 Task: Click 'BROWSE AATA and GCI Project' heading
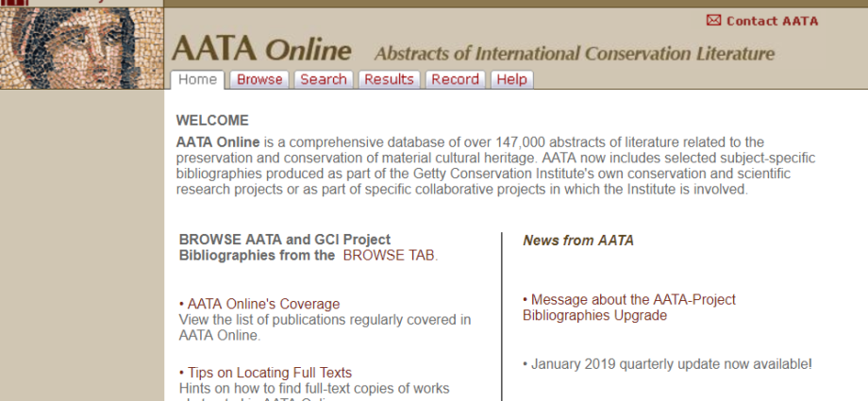(285, 240)
